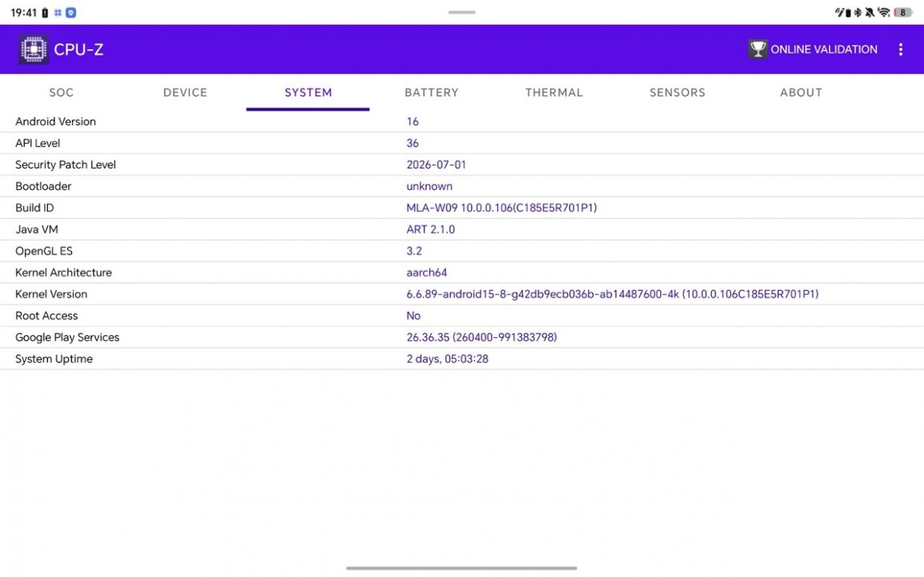Open the ABOUT tab

pyautogui.click(x=801, y=92)
